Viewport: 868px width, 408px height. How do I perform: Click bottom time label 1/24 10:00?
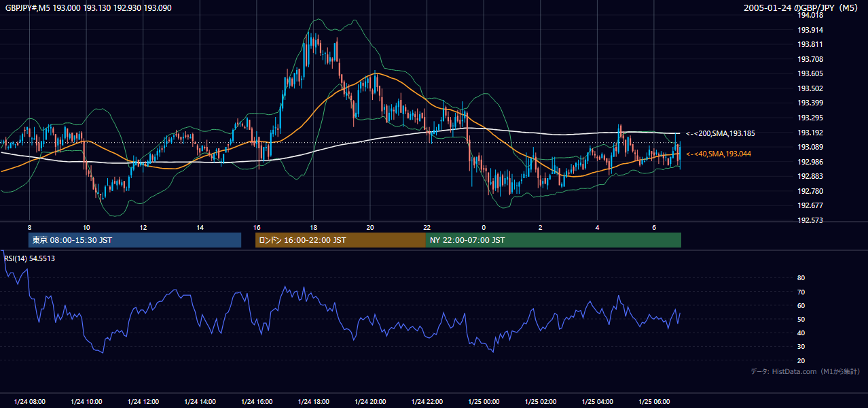pyautogui.click(x=86, y=402)
